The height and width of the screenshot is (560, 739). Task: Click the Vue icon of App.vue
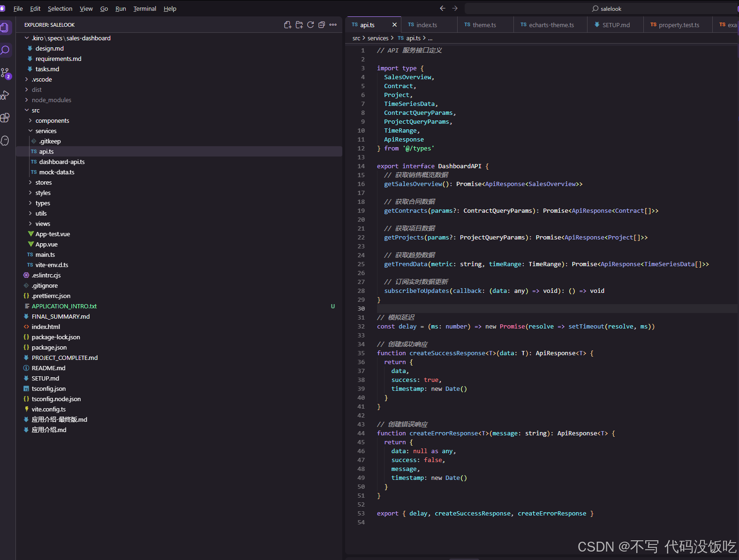30,244
